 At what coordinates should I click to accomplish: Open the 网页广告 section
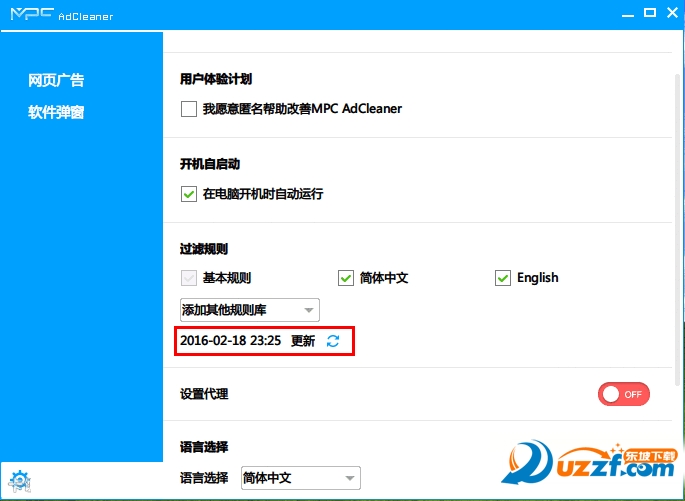point(56,80)
